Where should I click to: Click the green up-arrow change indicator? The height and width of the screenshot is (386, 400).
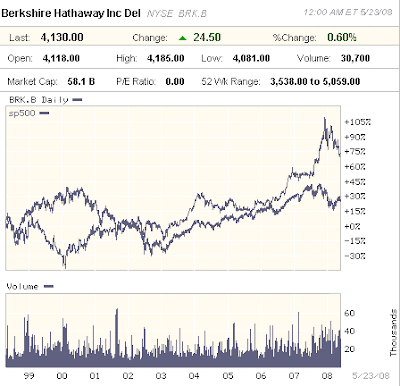[x=182, y=38]
